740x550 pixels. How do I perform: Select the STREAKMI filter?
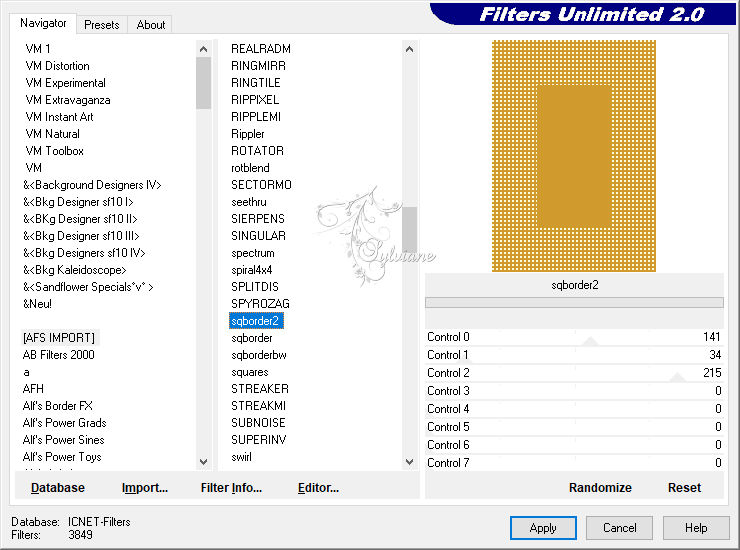pos(258,406)
